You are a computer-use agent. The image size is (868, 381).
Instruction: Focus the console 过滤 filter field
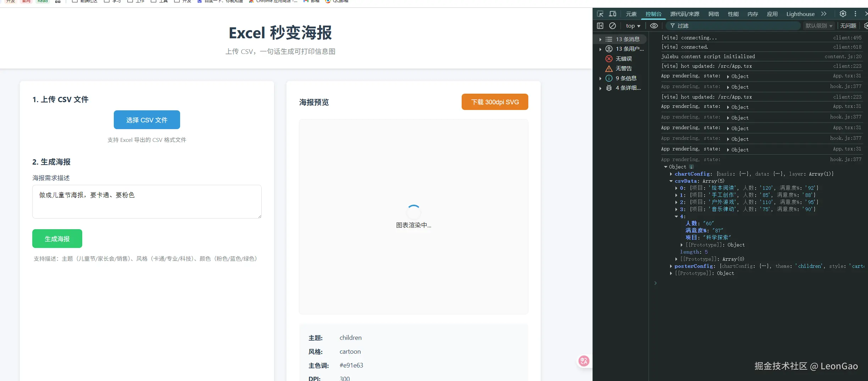tap(733, 26)
